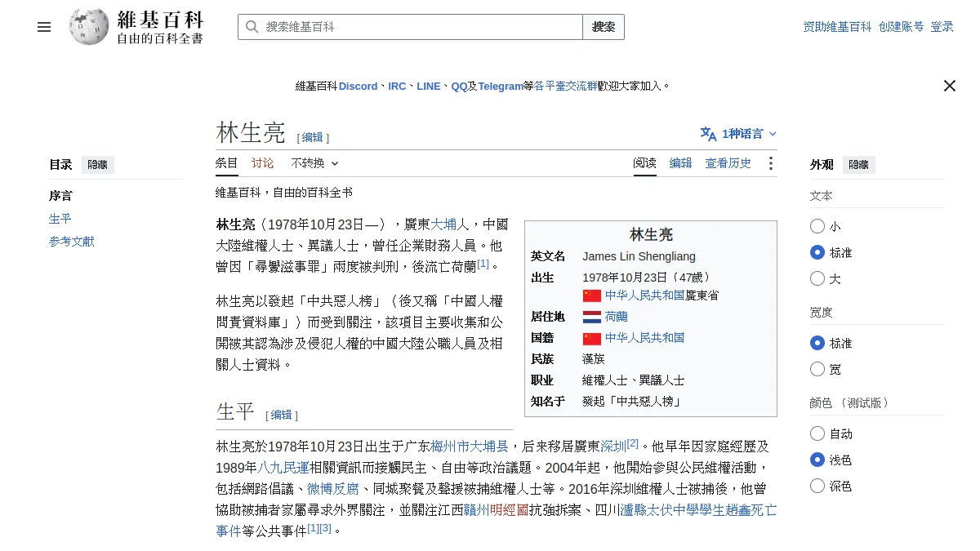Expand the 1种语言 language dropdown
Image resolution: width=980 pixels, height=551 pixels.
pyautogui.click(x=738, y=134)
